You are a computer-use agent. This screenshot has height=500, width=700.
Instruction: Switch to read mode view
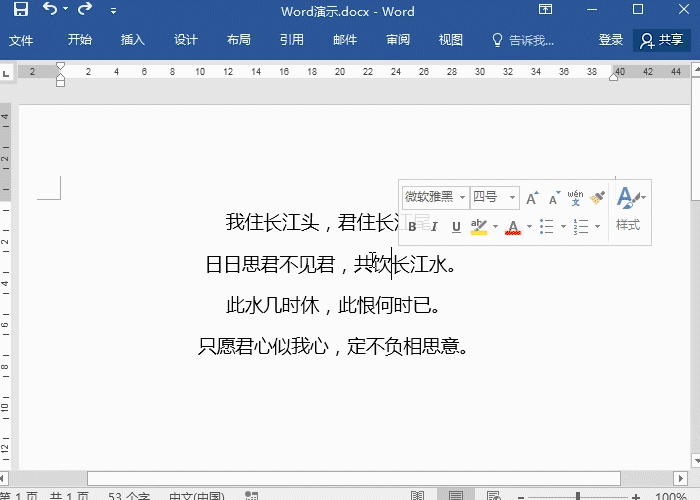click(x=417, y=496)
